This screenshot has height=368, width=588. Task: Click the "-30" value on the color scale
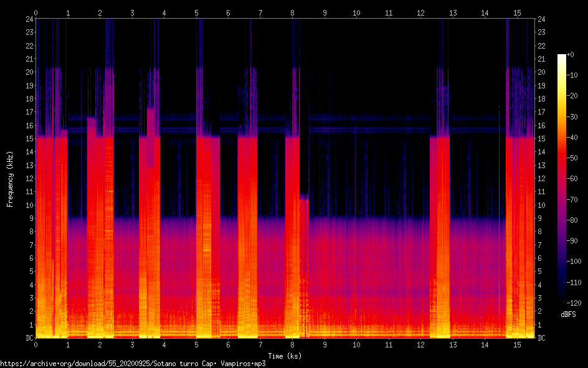coord(572,117)
